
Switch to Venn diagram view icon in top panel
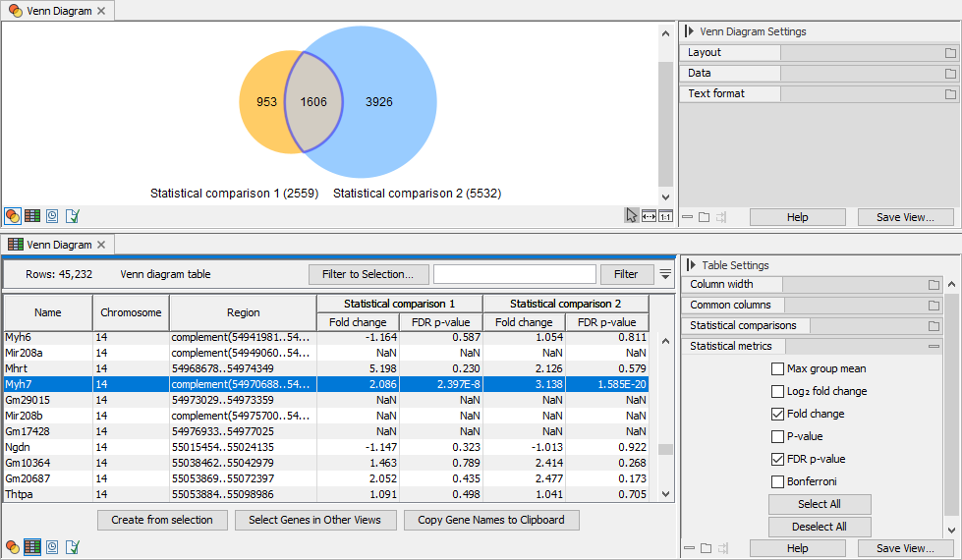(13, 216)
